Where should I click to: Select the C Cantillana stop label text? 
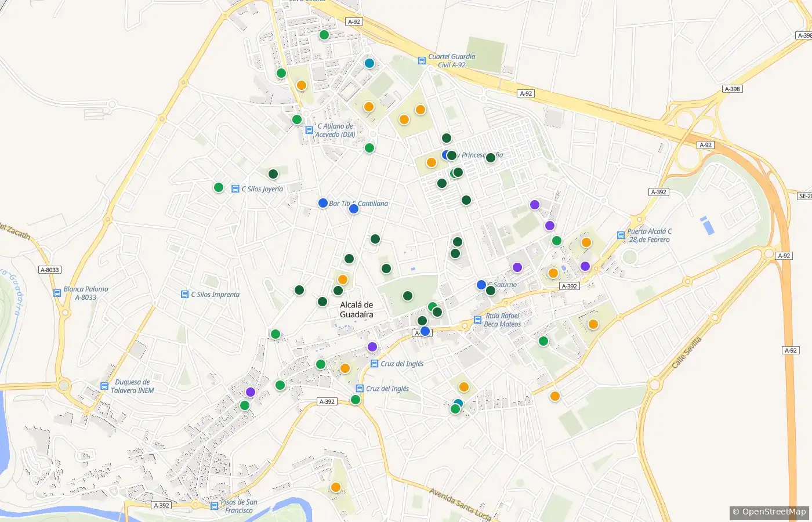click(370, 204)
